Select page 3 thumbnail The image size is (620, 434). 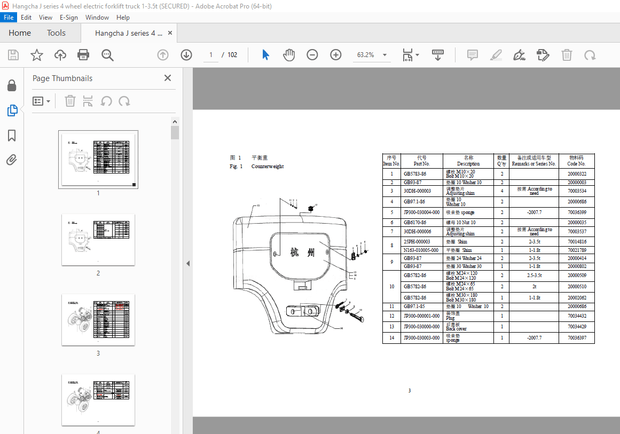click(98, 320)
